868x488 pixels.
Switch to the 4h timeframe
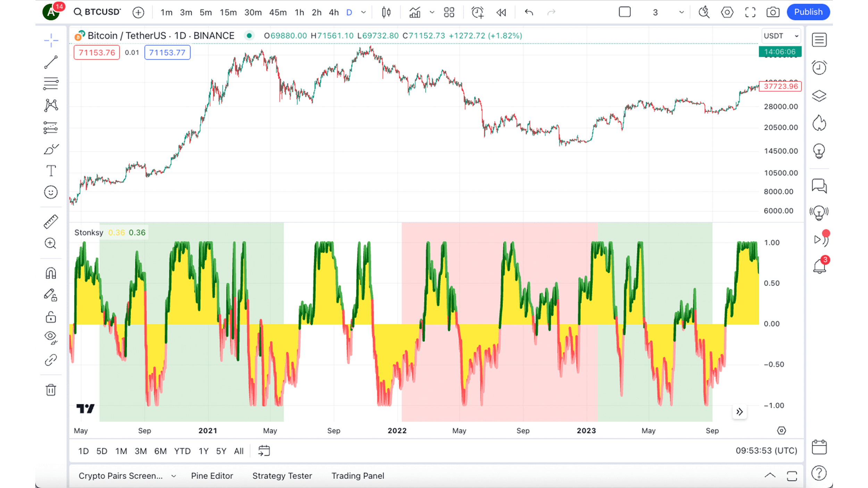click(334, 12)
